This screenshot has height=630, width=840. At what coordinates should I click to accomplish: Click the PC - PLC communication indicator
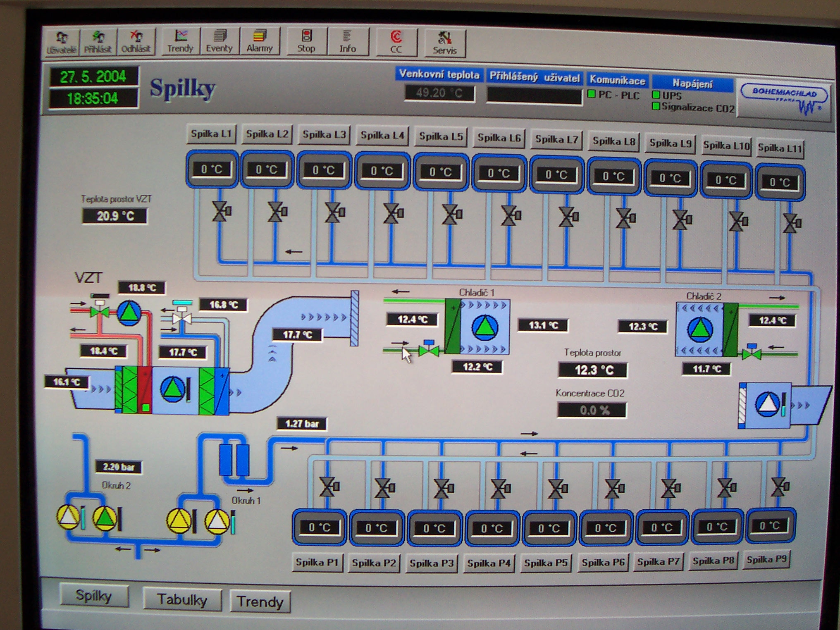point(592,94)
